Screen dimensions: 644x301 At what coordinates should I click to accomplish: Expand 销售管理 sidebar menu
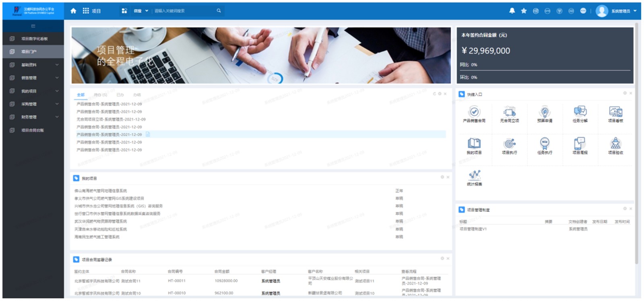tap(33, 78)
